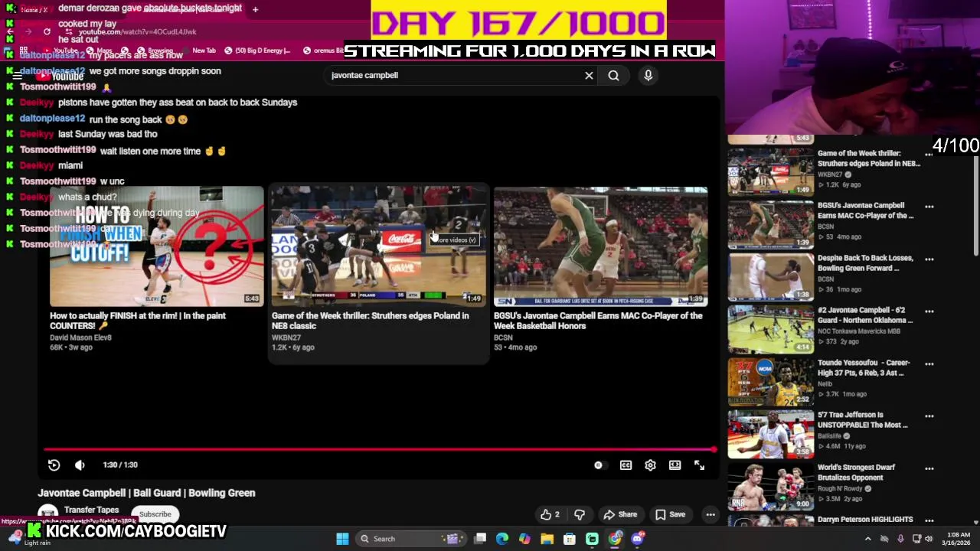The image size is (980, 551).
Task: Switch to Chrome on the taskbar
Action: coord(615,539)
